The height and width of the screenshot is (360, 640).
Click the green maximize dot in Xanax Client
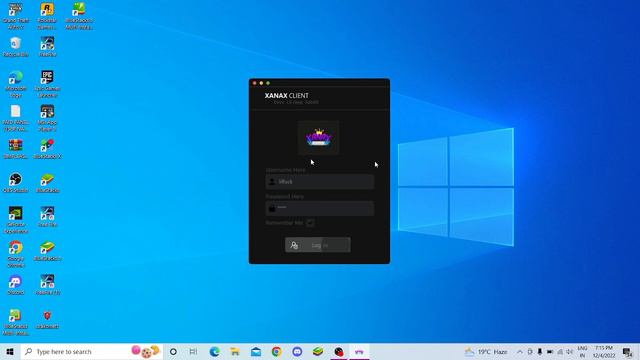click(268, 83)
